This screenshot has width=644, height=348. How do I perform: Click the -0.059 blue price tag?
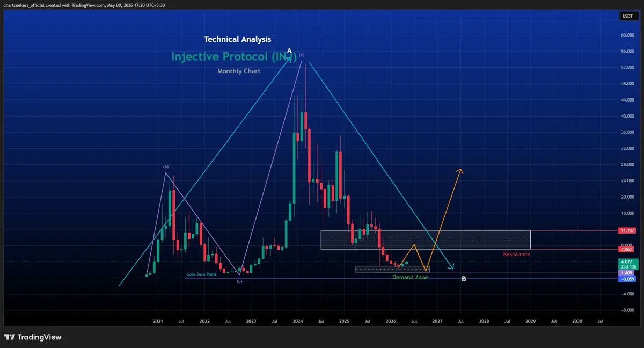(x=626, y=279)
